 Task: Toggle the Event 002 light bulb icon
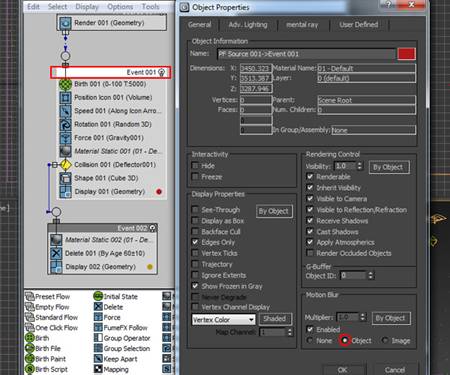(152, 228)
